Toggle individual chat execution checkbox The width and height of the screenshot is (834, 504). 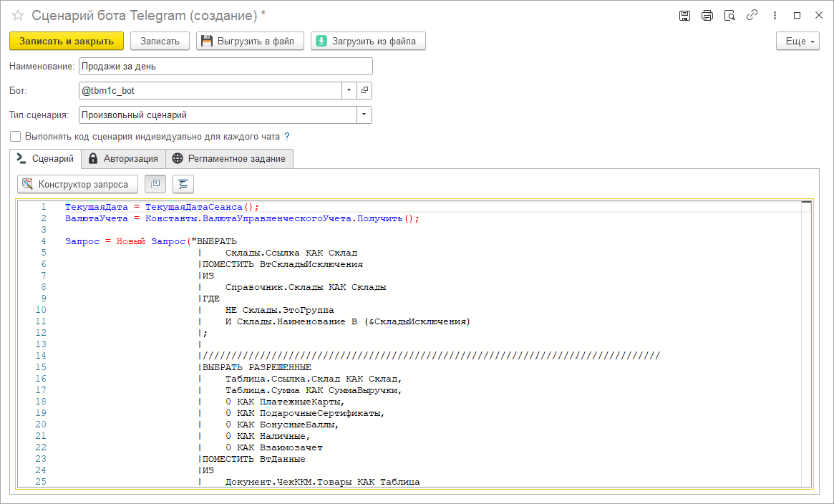coord(16,137)
